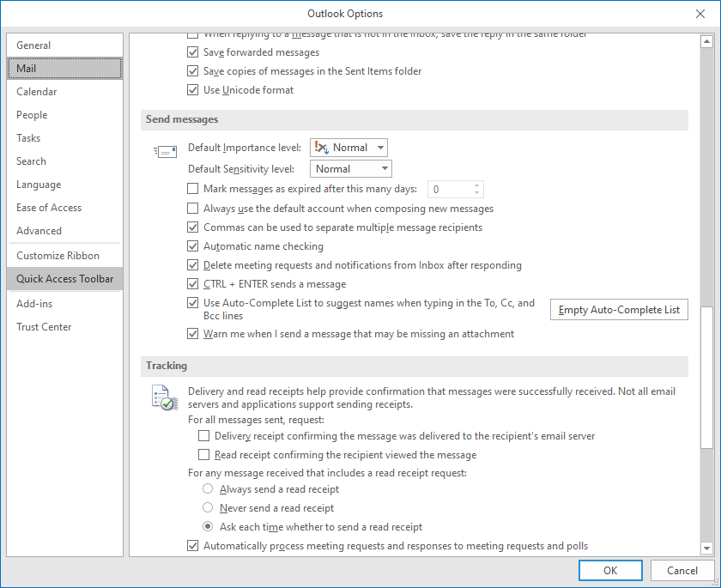
Task: Uncheck CTRL + ENTER sends a message
Action: coord(193,283)
